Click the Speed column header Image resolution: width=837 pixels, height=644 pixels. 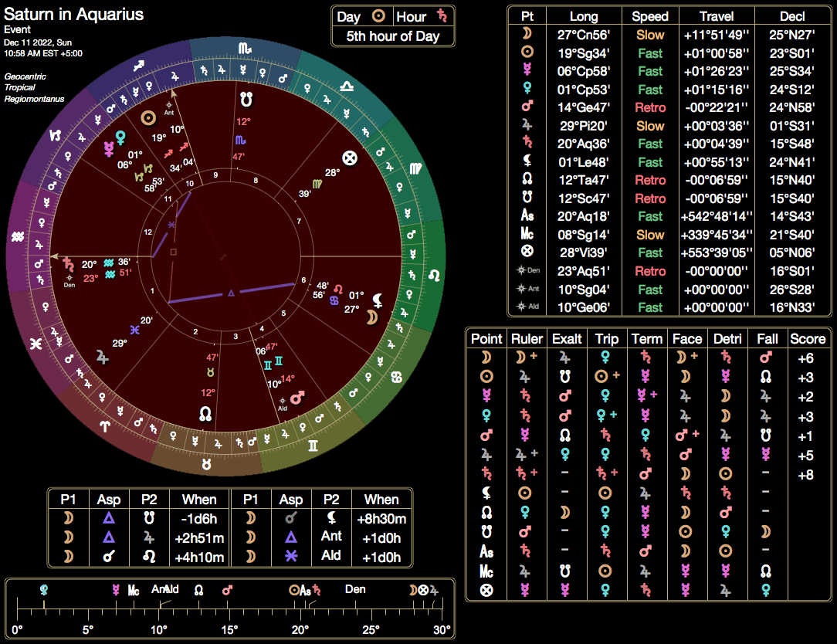tap(650, 16)
